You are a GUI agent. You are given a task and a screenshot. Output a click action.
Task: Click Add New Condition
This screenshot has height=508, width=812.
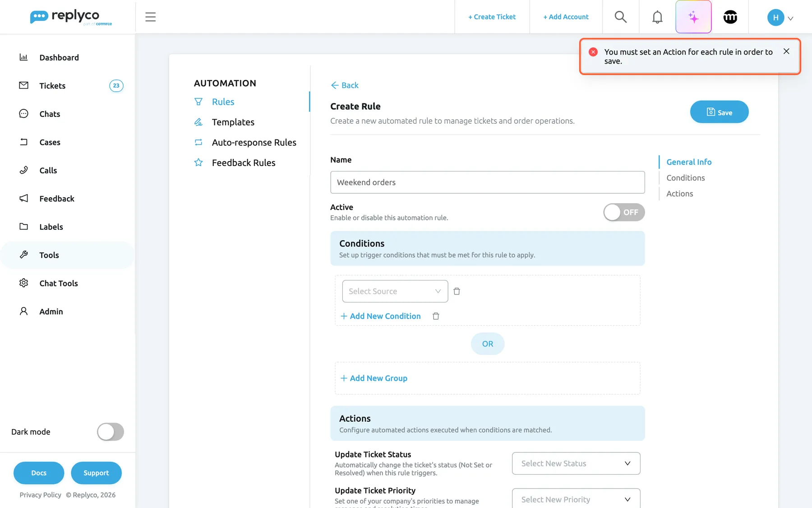(380, 316)
